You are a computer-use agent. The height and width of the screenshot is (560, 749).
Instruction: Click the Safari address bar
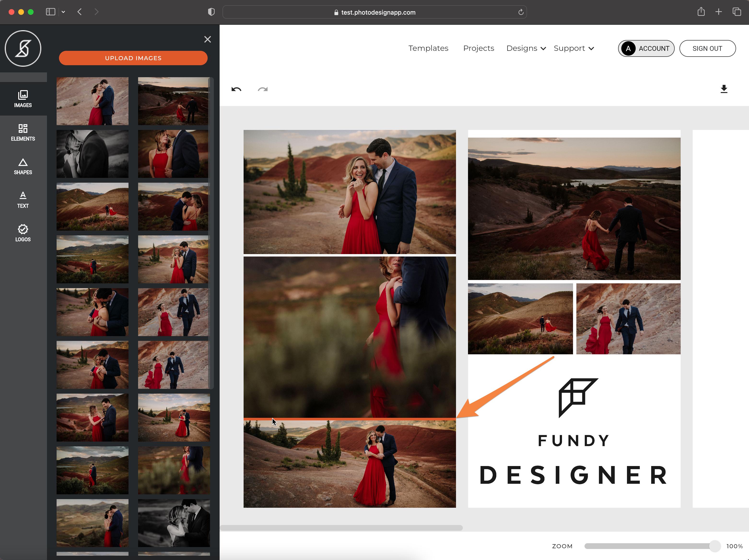pos(374,12)
